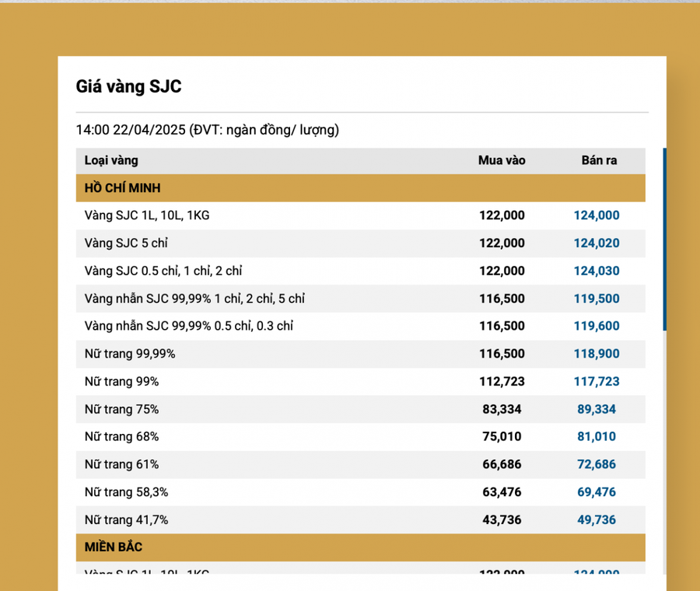The image size is (700, 591).
Task: Click selling price 124,020 for SJC 5 chỉ
Action: click(597, 243)
